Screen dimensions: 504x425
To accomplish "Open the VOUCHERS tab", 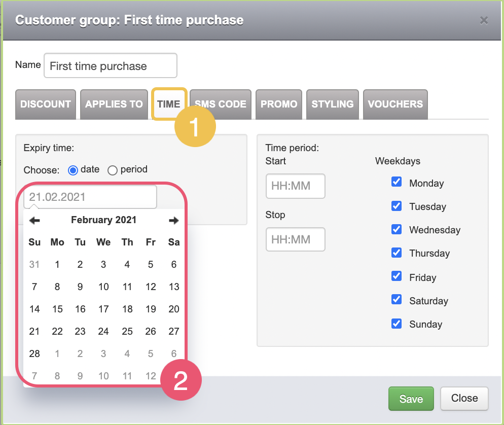I will click(395, 104).
